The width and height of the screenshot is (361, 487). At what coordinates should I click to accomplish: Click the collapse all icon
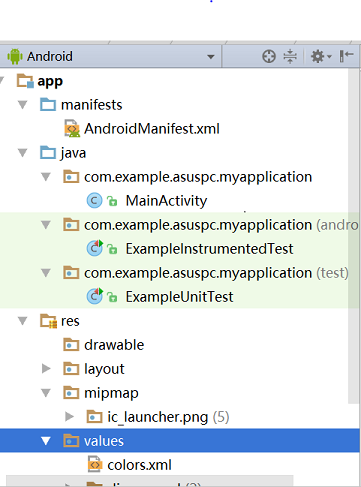pos(290,56)
